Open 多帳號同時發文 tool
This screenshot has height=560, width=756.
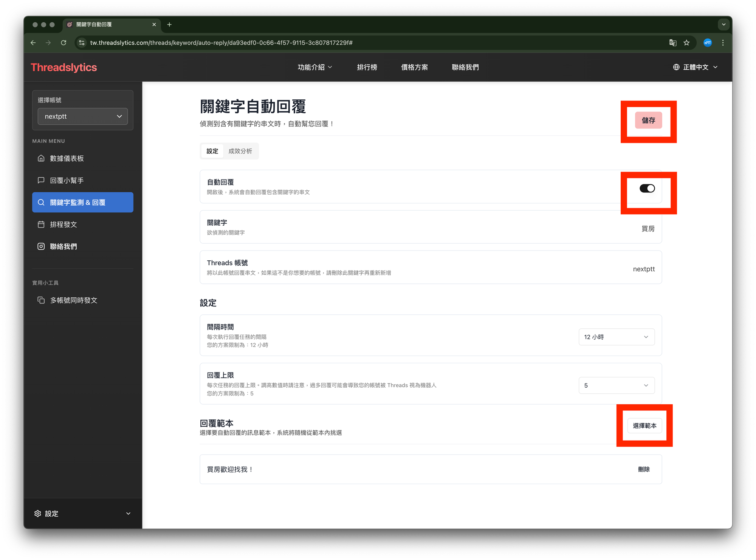[83, 300]
